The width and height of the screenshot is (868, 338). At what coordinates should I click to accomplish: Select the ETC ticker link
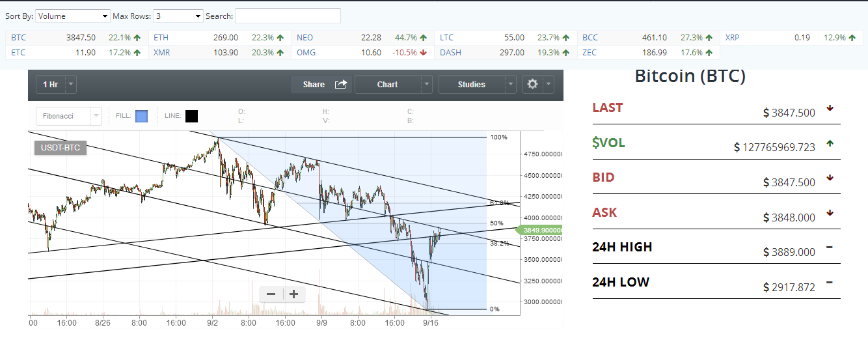click(18, 53)
